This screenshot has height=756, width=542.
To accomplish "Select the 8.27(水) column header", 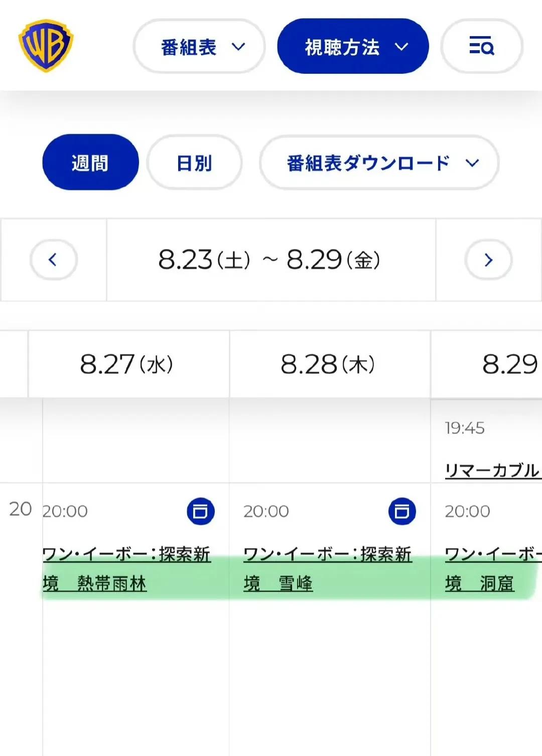I will (x=128, y=364).
